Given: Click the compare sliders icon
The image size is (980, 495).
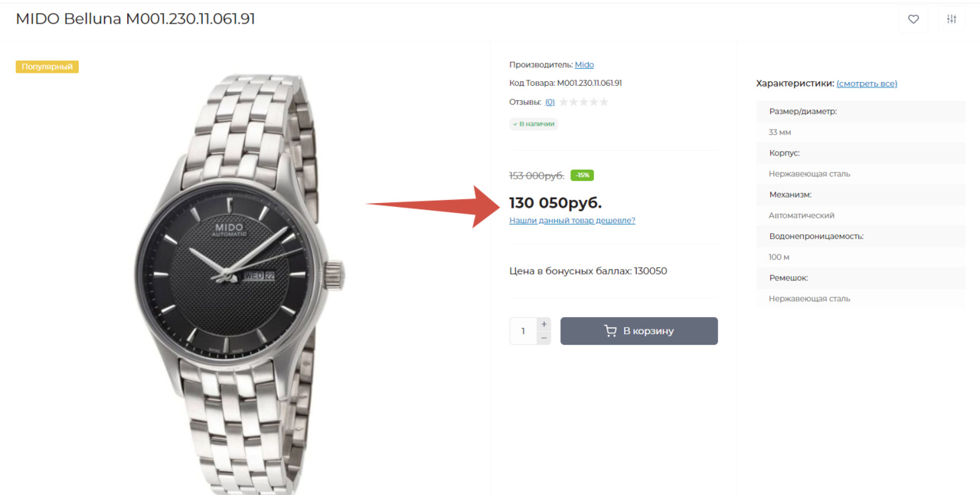Looking at the screenshot, I should point(952,19).
